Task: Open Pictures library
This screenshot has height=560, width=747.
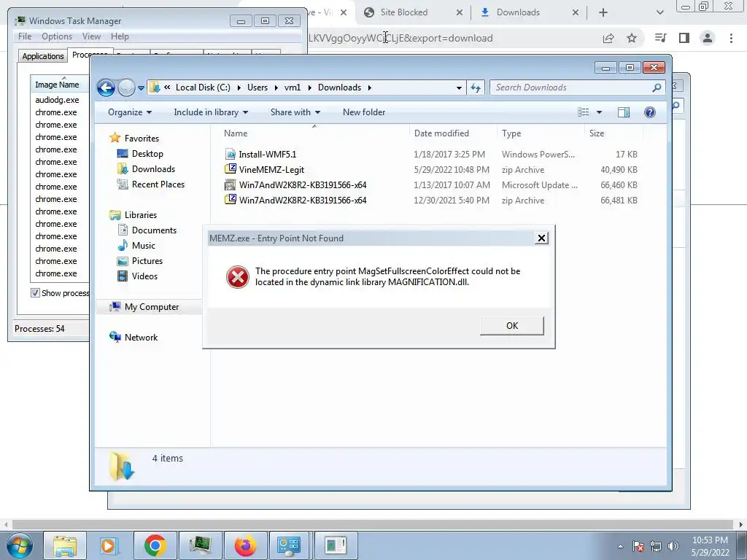Action: (x=147, y=261)
